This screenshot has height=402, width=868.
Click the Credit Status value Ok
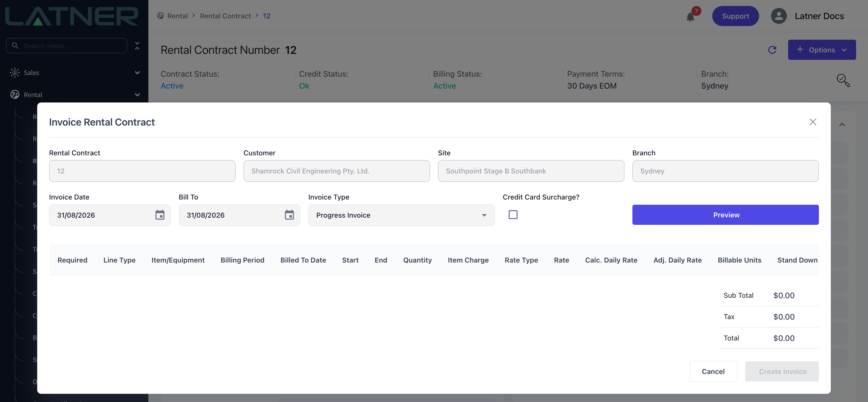click(x=304, y=86)
